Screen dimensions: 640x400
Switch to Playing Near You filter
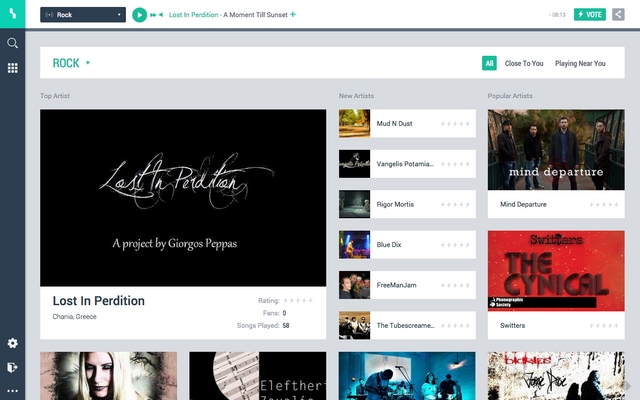coord(580,63)
